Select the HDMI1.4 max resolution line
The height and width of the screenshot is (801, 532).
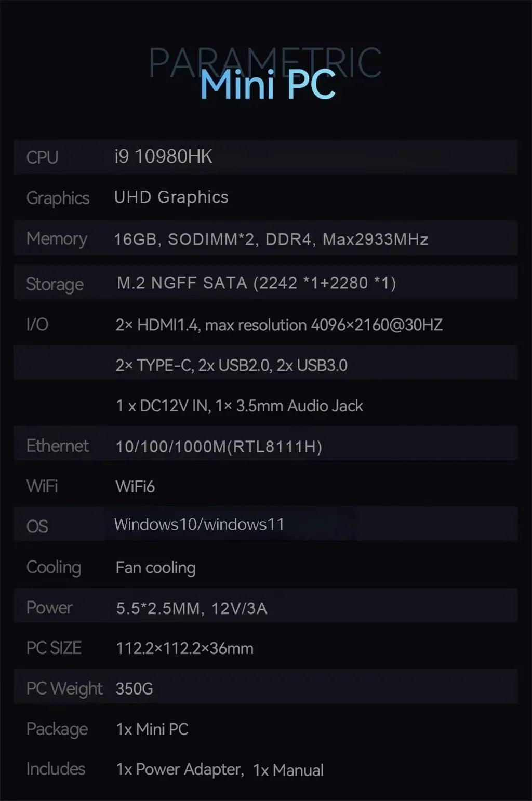[x=279, y=325]
